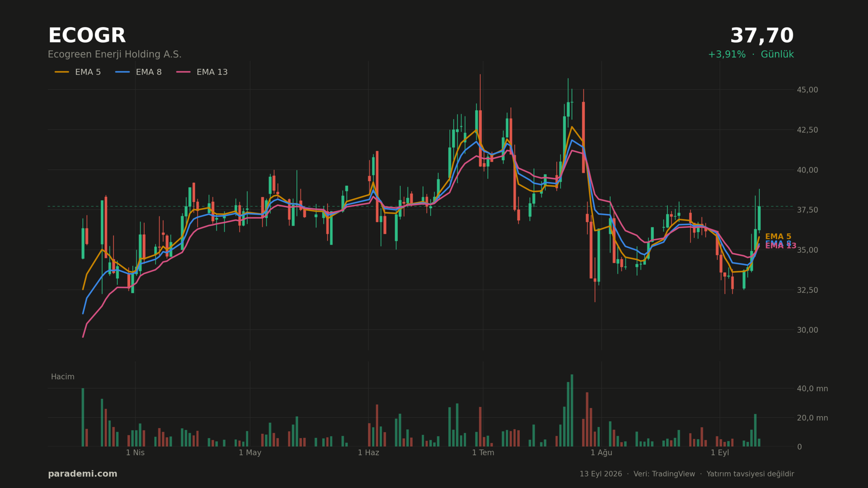This screenshot has width=868, height=488.
Task: Click the EMA 8 legend entry
Action: (x=138, y=72)
